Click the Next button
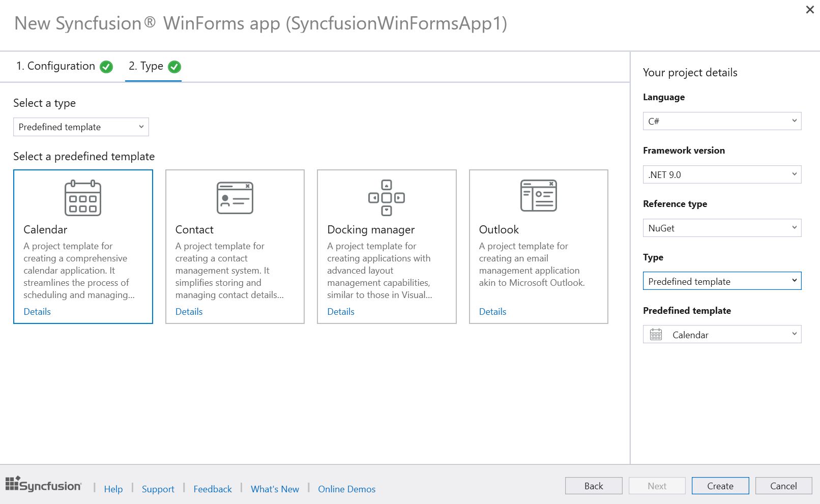 click(657, 486)
